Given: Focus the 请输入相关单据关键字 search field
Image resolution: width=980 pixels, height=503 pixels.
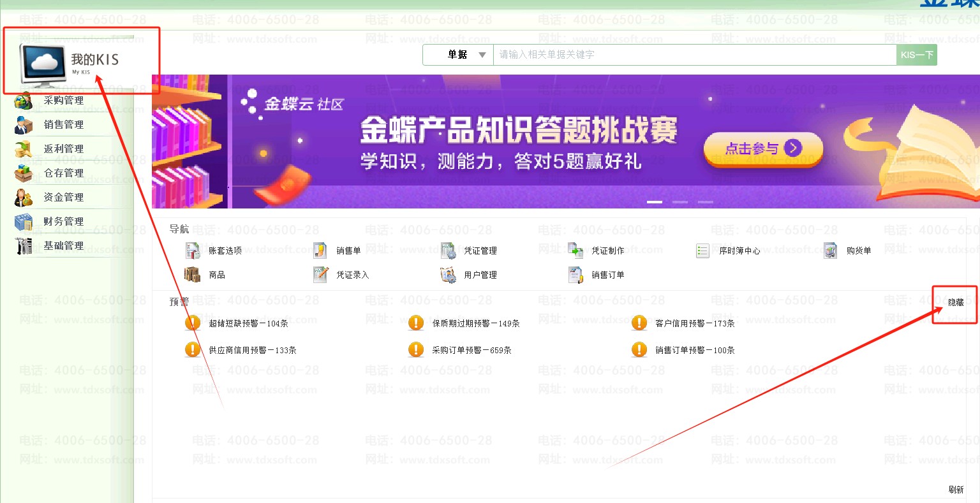Looking at the screenshot, I should [x=695, y=55].
